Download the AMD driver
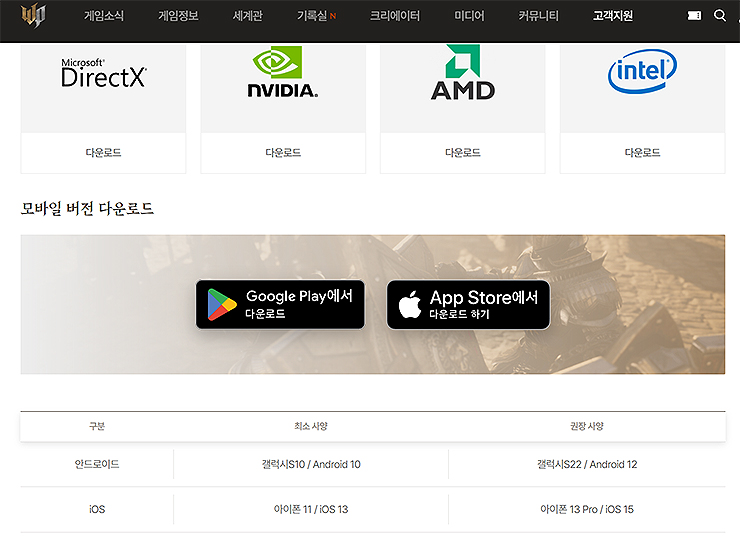This screenshot has width=740, height=543. [x=462, y=153]
